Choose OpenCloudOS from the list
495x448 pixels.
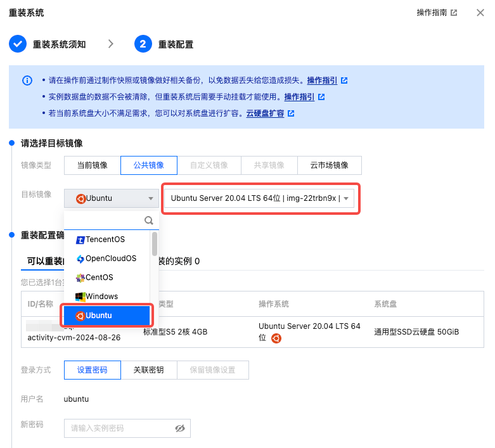point(106,259)
